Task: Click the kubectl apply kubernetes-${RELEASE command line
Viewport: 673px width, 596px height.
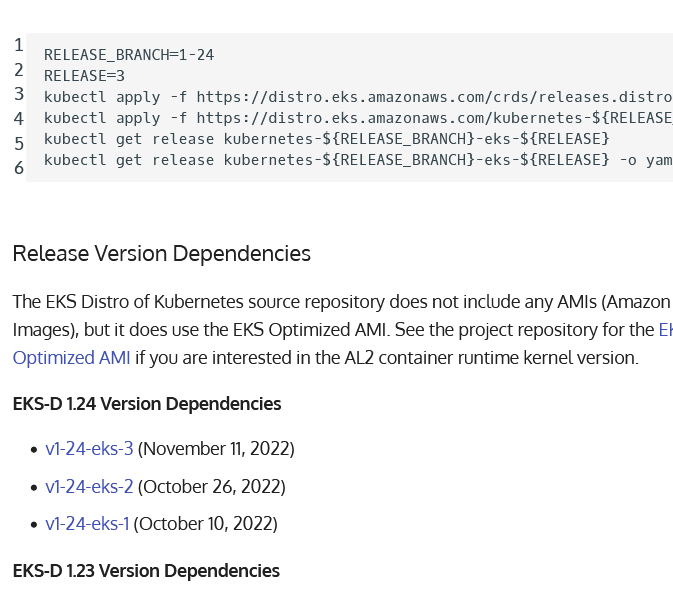Action: click(357, 118)
